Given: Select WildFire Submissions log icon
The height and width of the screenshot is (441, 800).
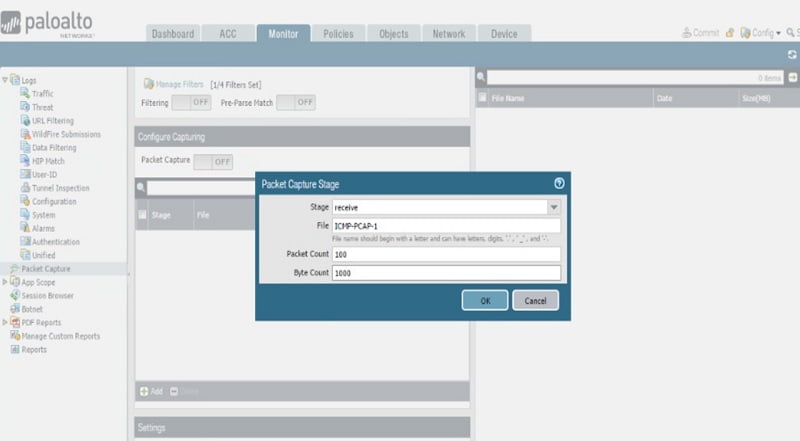Looking at the screenshot, I should point(25,134).
